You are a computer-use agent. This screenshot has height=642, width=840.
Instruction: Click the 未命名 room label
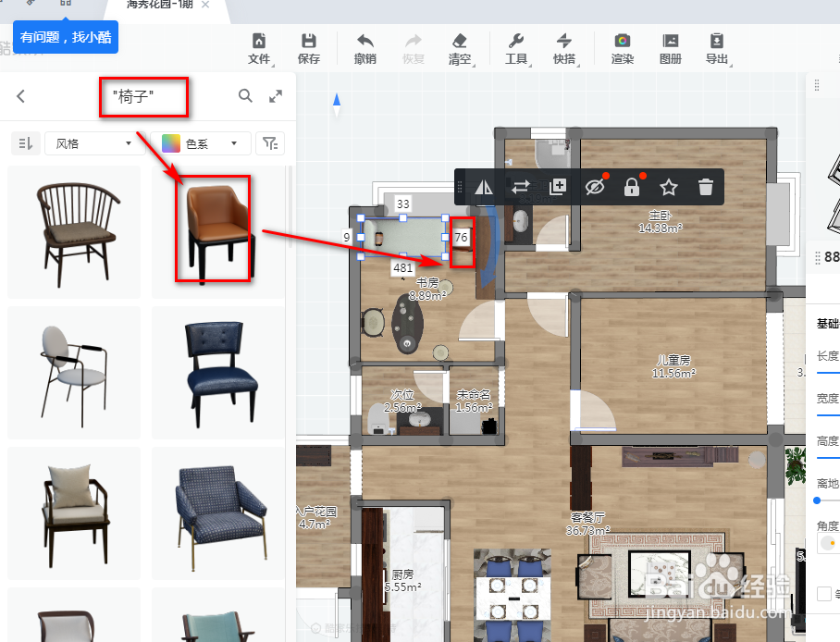coord(474,394)
